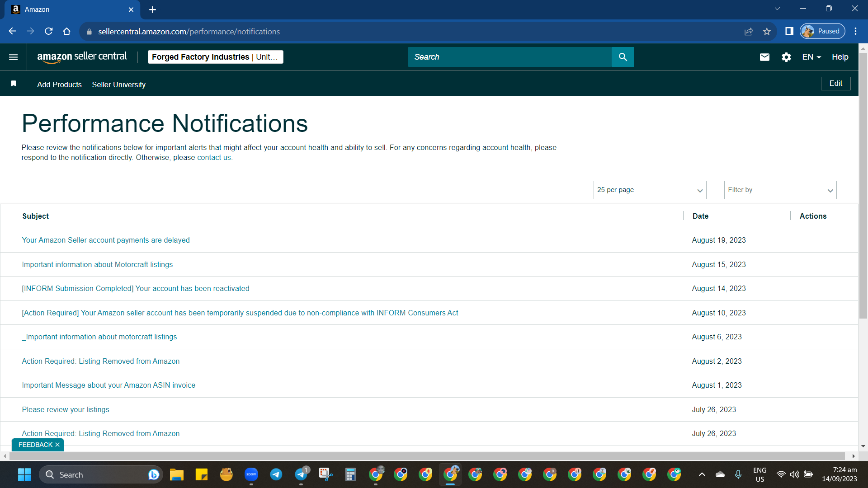
Task: Open 'Important Message about your Amazon ASIN invoice'
Action: [108, 385]
